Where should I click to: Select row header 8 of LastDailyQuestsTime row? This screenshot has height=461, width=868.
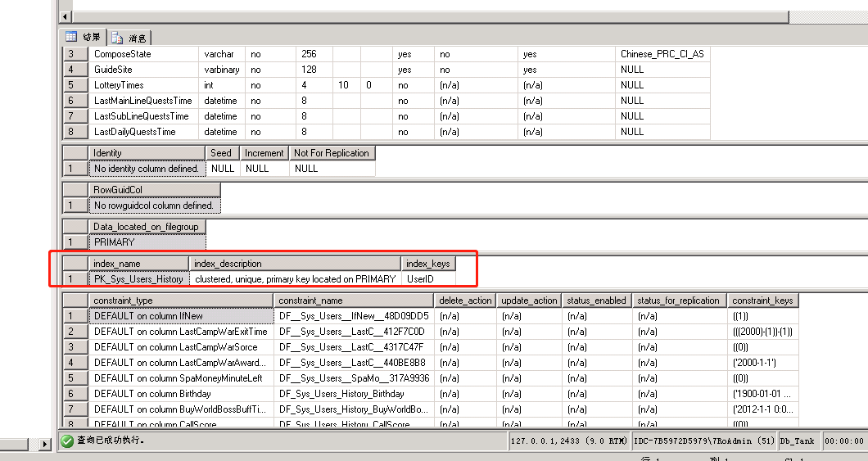[x=75, y=132]
